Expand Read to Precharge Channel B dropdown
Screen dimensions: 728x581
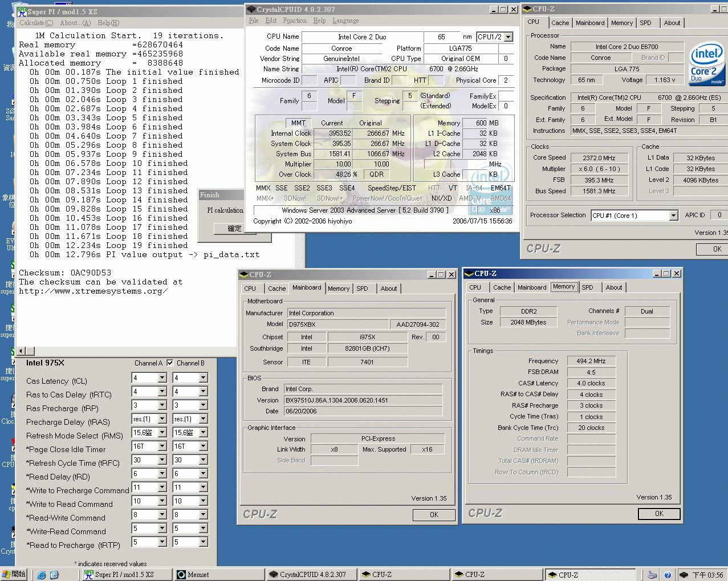click(x=204, y=542)
